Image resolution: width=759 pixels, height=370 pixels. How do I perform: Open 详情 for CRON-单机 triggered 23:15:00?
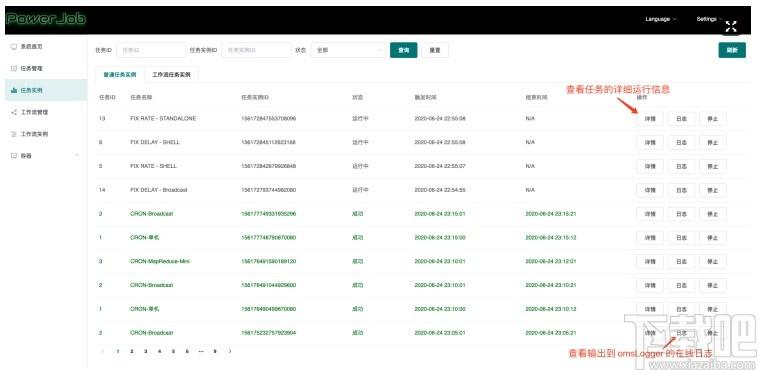[x=650, y=237]
